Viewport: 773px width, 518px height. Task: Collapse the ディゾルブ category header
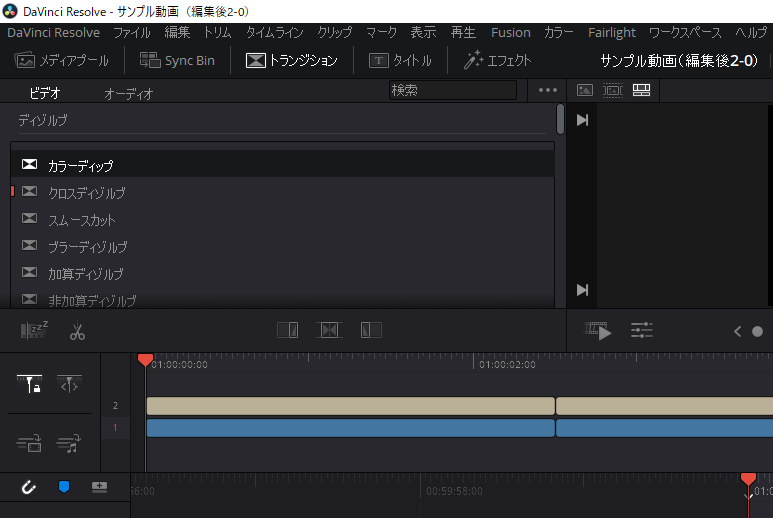(43, 120)
